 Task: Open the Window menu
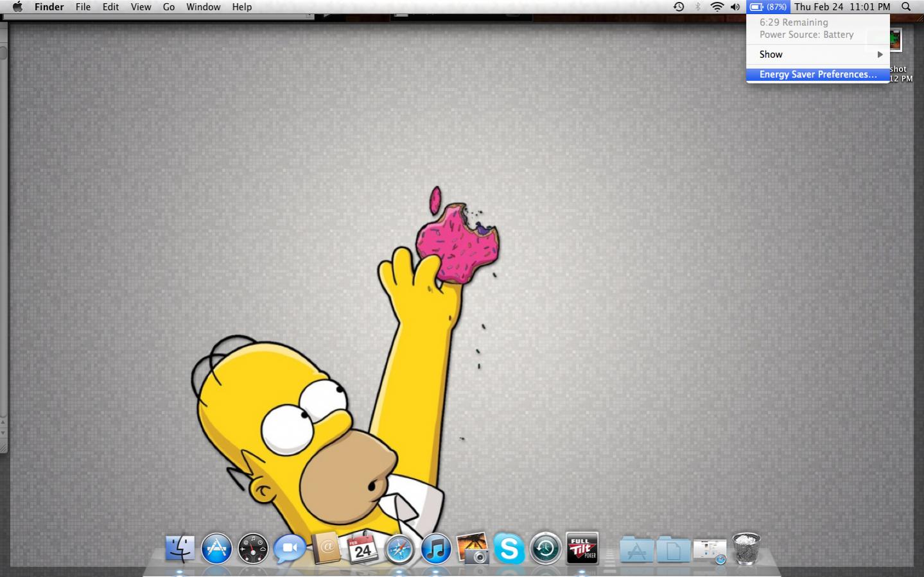(x=204, y=7)
